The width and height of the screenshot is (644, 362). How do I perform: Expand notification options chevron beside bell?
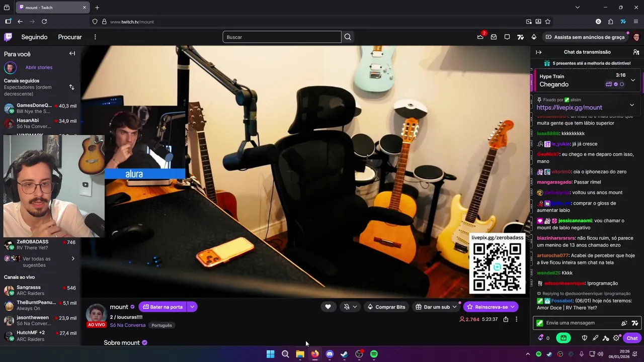355,307
